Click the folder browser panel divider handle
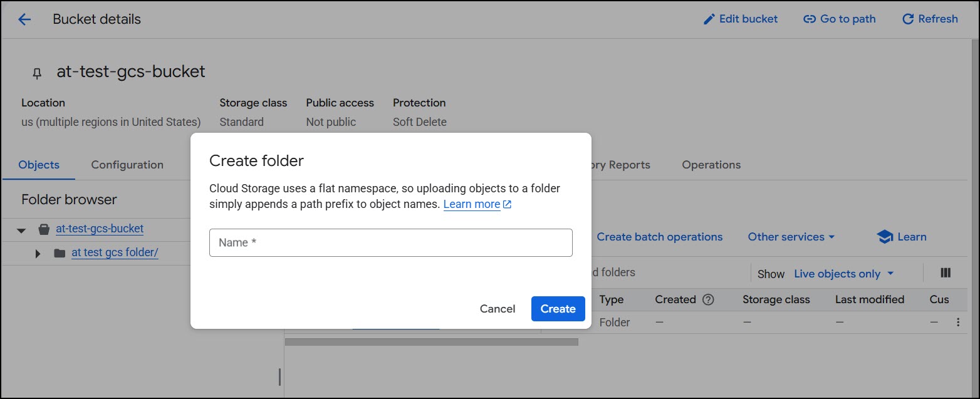 click(x=279, y=376)
